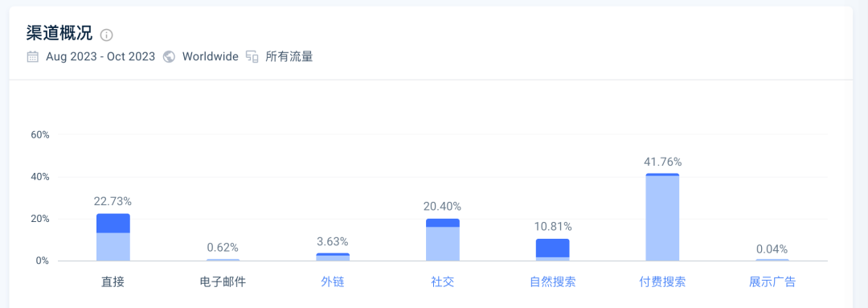Click the 展示广告 bar showing 0.04%
The image size is (868, 308).
pos(772,260)
